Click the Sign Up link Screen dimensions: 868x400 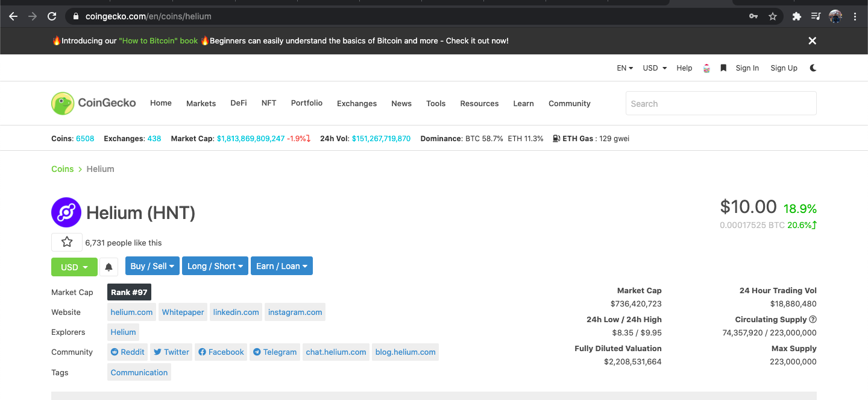click(784, 68)
